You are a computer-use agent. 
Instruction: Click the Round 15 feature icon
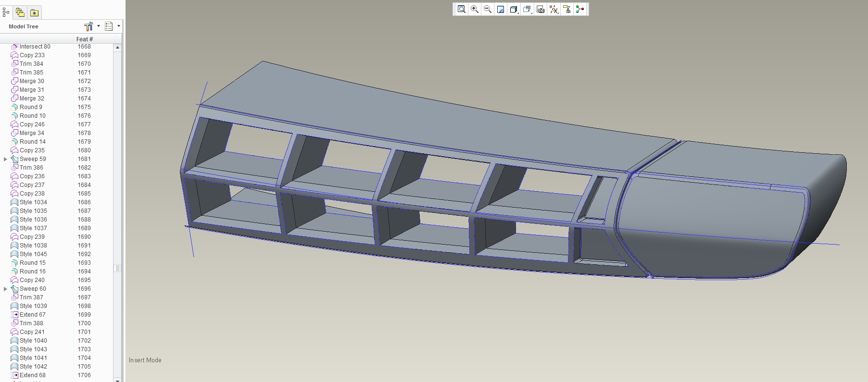point(14,263)
